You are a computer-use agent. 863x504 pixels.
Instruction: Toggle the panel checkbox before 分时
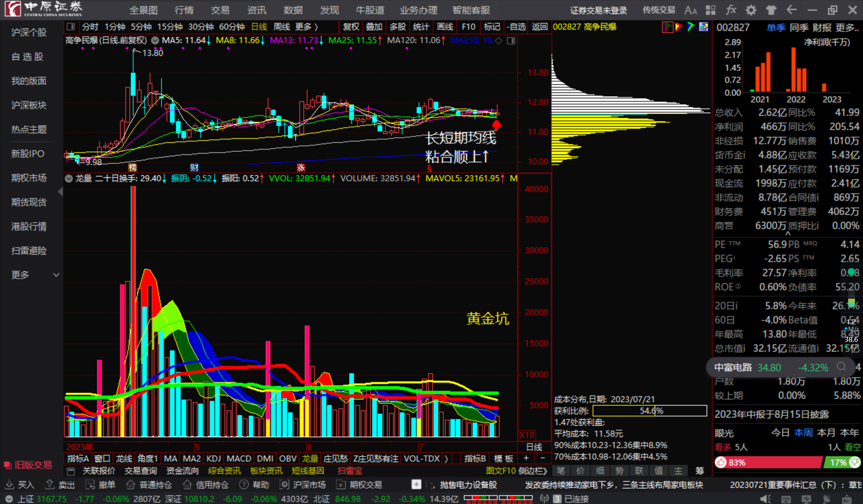pyautogui.click(x=71, y=27)
